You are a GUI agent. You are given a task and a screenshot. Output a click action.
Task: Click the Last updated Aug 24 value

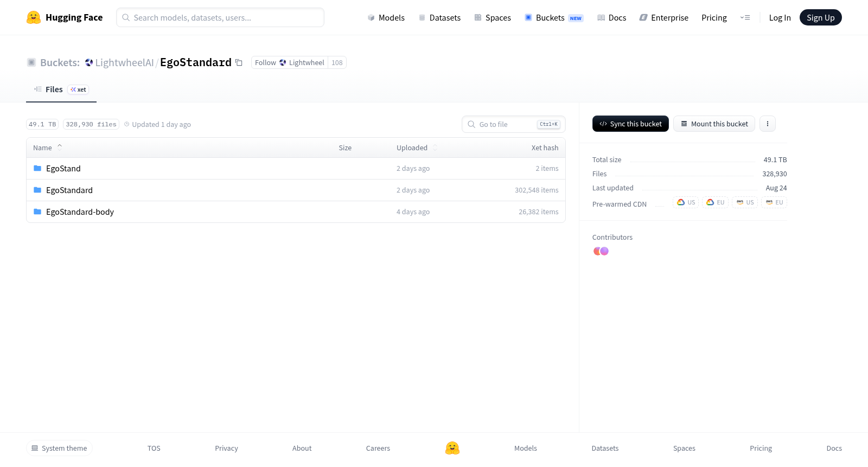click(x=776, y=188)
